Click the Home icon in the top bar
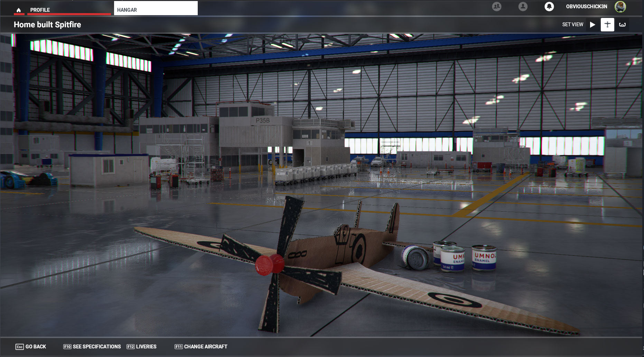 (x=19, y=10)
